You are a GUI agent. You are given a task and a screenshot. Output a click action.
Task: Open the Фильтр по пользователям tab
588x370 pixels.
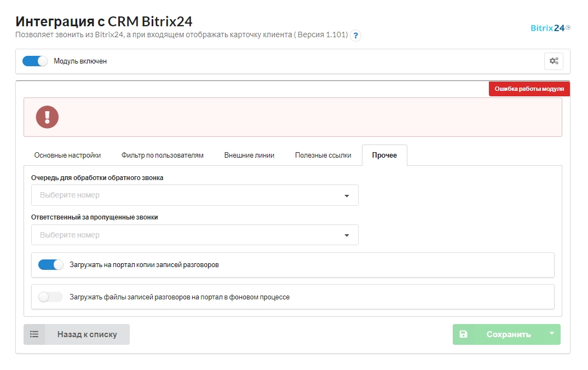[x=162, y=155]
